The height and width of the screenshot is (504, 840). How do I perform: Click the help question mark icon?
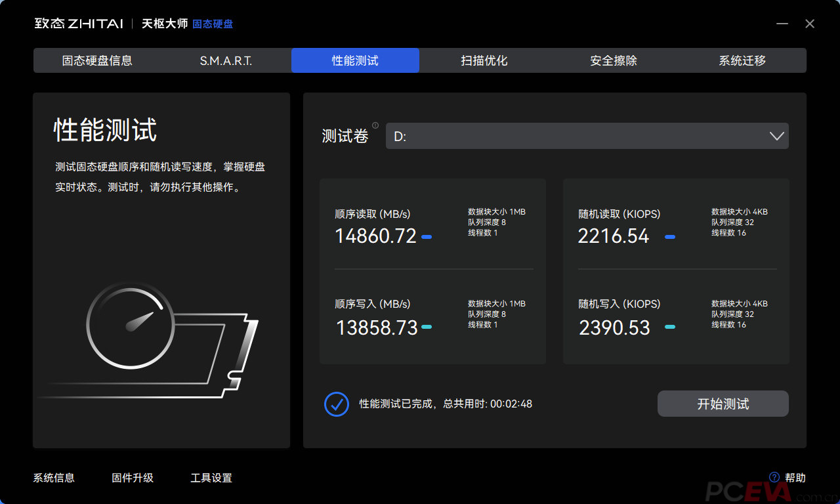click(774, 478)
